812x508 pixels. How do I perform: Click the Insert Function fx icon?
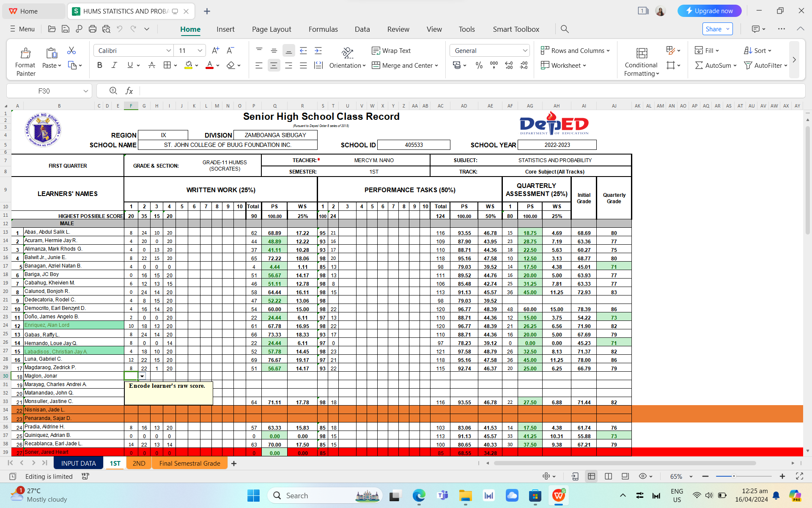(129, 91)
